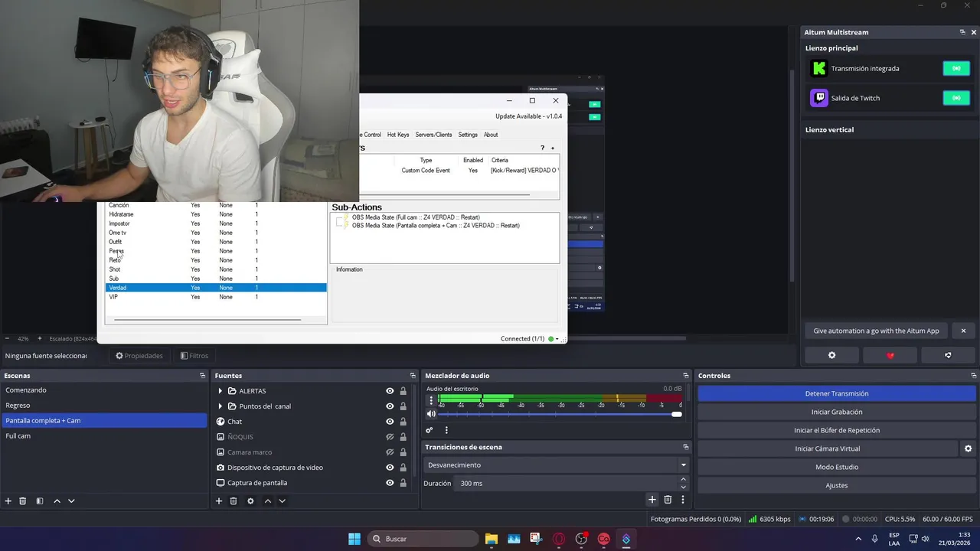Move the source up in the Fuentes toolbar

tap(267, 500)
